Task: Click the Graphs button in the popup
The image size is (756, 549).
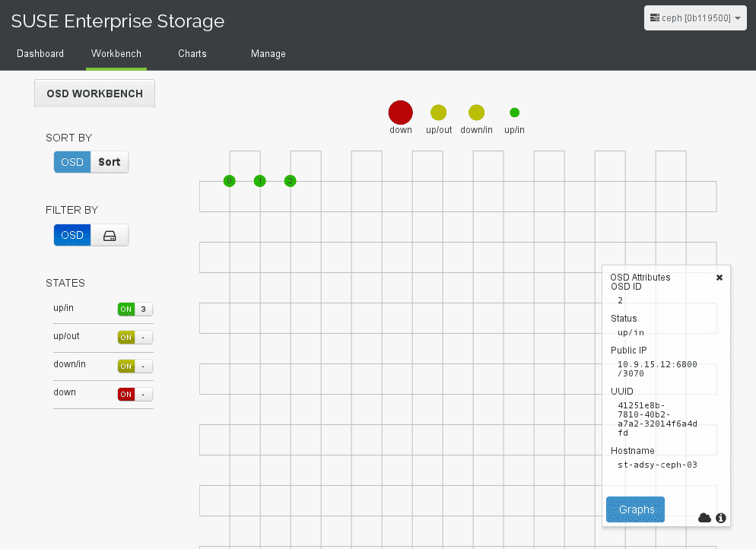Action: pyautogui.click(x=635, y=509)
